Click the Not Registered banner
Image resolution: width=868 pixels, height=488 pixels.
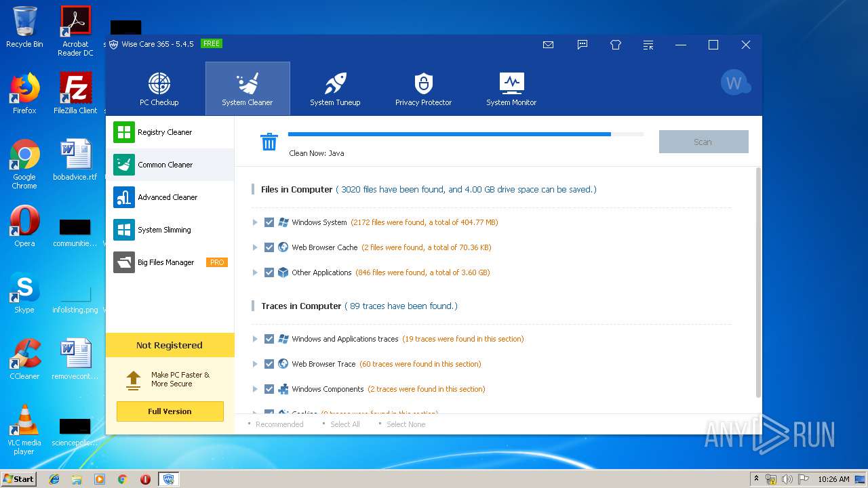click(x=170, y=345)
